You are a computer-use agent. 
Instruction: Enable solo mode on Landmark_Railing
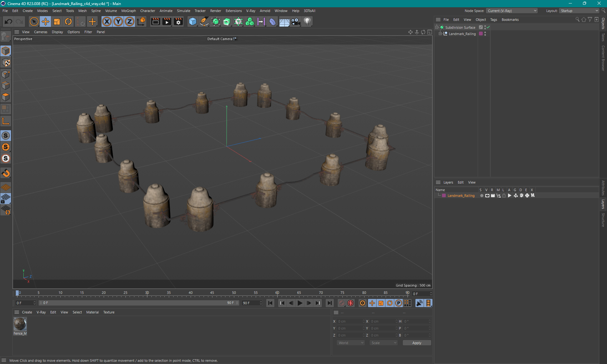tap(481, 196)
